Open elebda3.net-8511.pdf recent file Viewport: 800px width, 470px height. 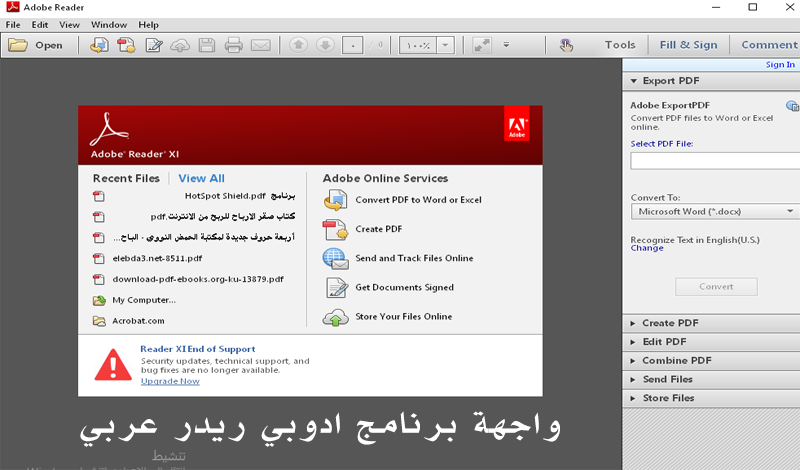coord(157,258)
